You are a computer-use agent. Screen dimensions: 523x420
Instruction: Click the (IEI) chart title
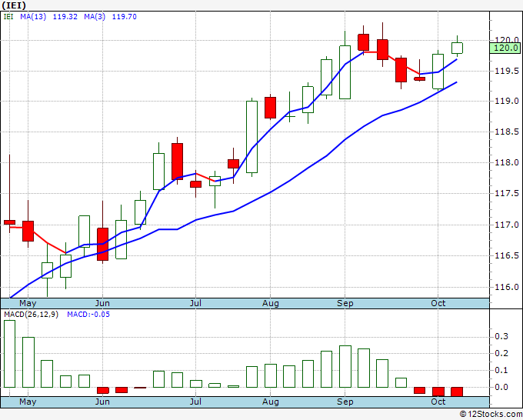click(x=14, y=5)
